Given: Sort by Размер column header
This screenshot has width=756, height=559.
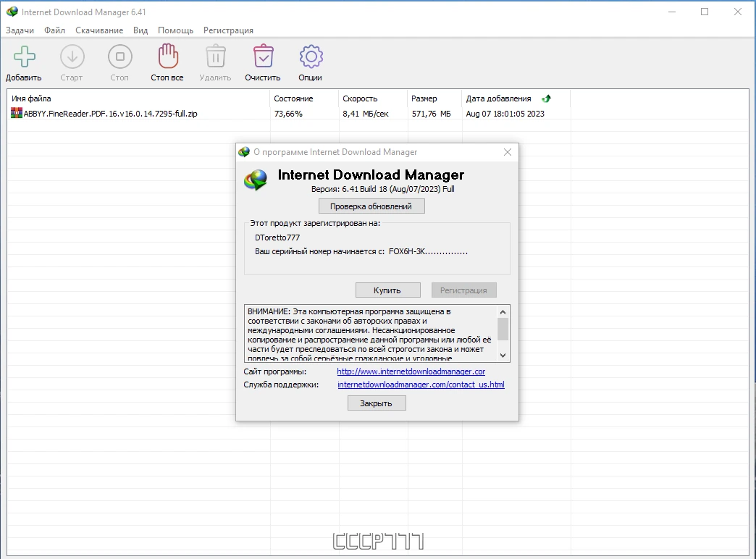Looking at the screenshot, I should click(x=434, y=98).
